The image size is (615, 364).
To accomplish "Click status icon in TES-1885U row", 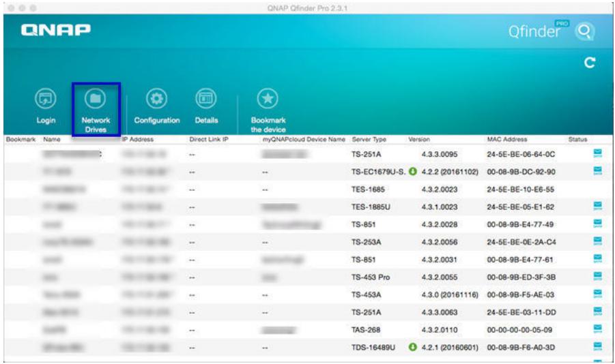I will click(597, 206).
